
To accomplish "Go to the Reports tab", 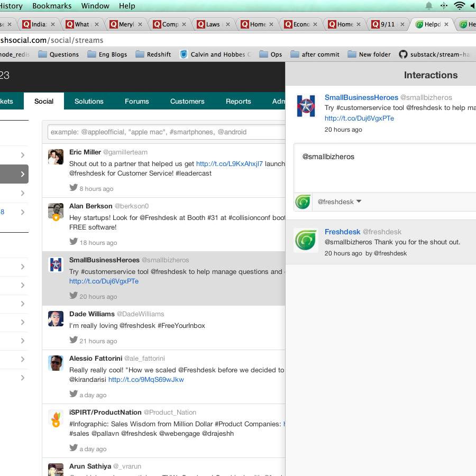I will [238, 101].
